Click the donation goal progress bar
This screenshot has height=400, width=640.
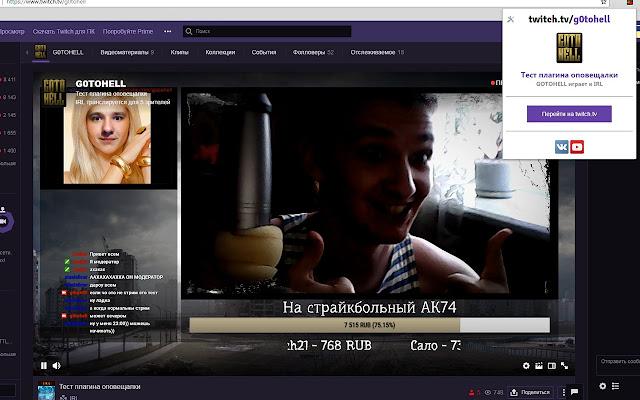(x=369, y=325)
